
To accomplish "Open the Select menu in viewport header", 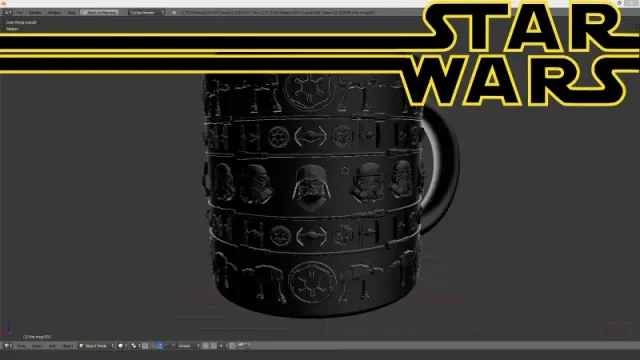I will tap(37, 346).
